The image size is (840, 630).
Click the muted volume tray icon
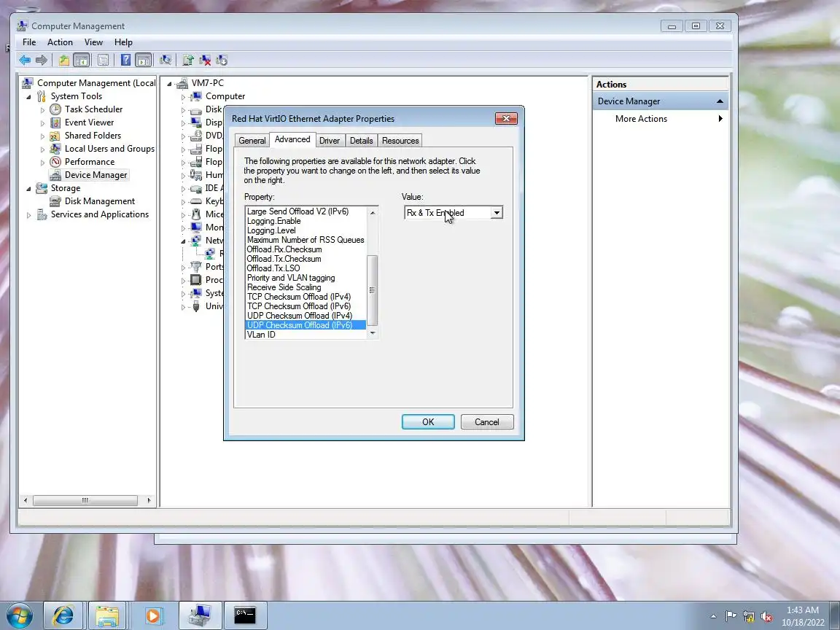[x=766, y=617]
